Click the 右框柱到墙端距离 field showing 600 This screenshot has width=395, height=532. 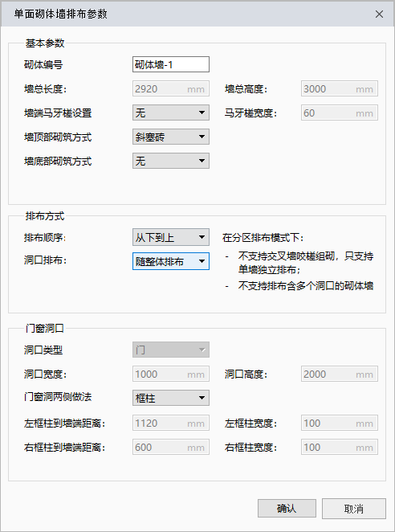pyautogui.click(x=170, y=447)
